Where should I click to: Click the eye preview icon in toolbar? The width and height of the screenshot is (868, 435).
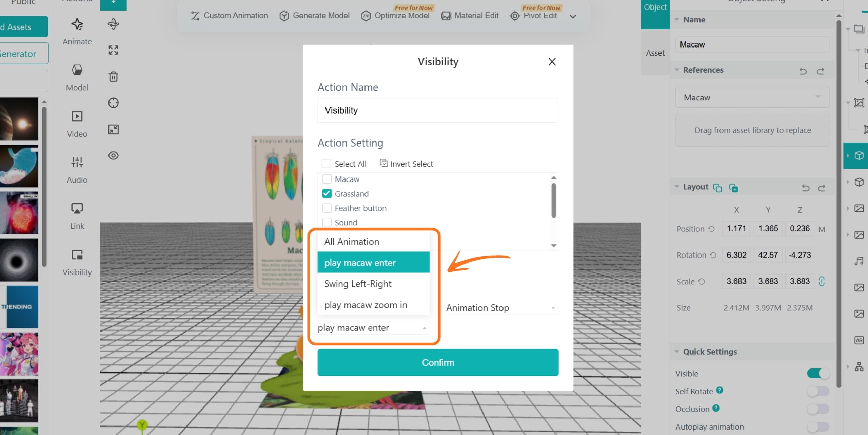pyautogui.click(x=113, y=155)
